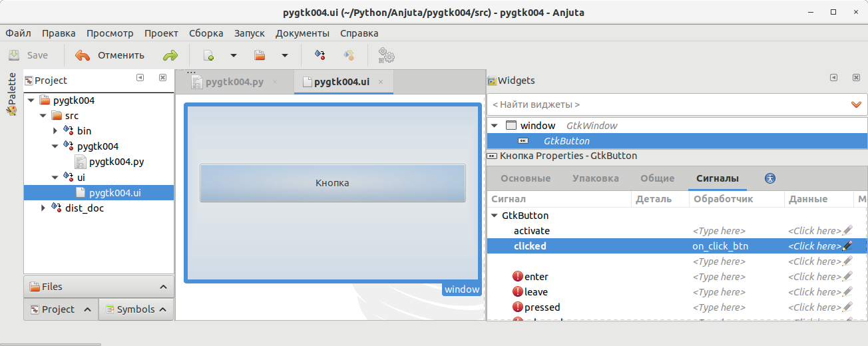Close the pygtk004.ui tab

381,82
